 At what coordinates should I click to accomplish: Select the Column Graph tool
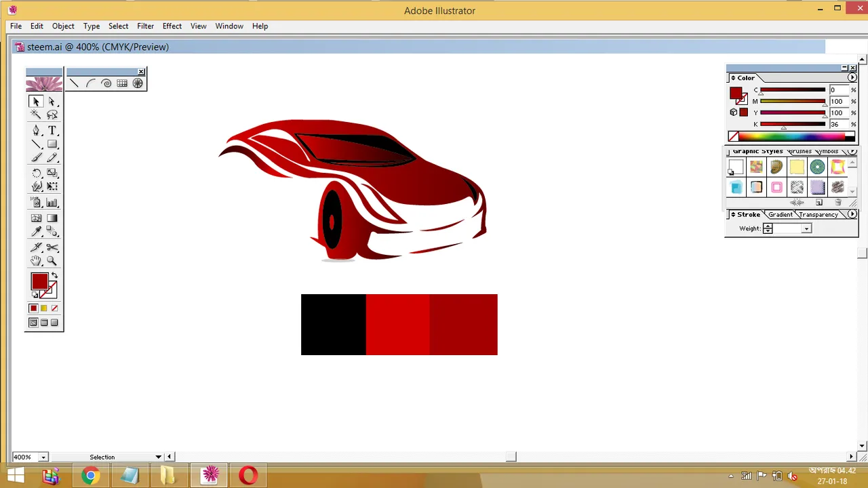pos(52,203)
